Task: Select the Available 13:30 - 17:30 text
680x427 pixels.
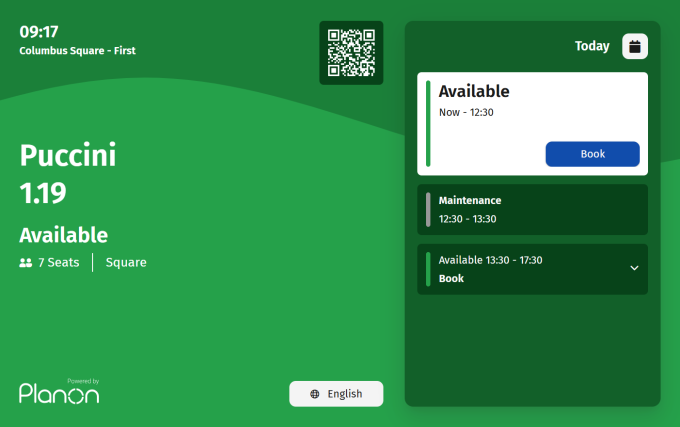Action: click(x=490, y=260)
